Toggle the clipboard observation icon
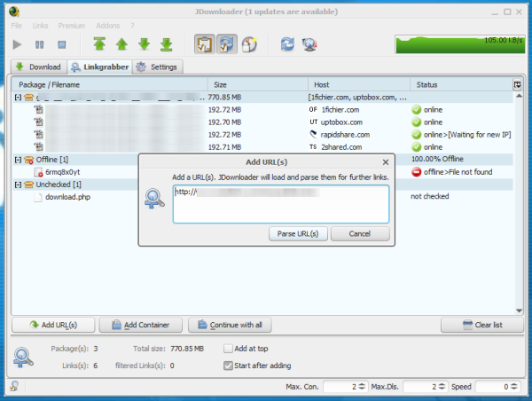This screenshot has height=401, width=532. [x=203, y=43]
